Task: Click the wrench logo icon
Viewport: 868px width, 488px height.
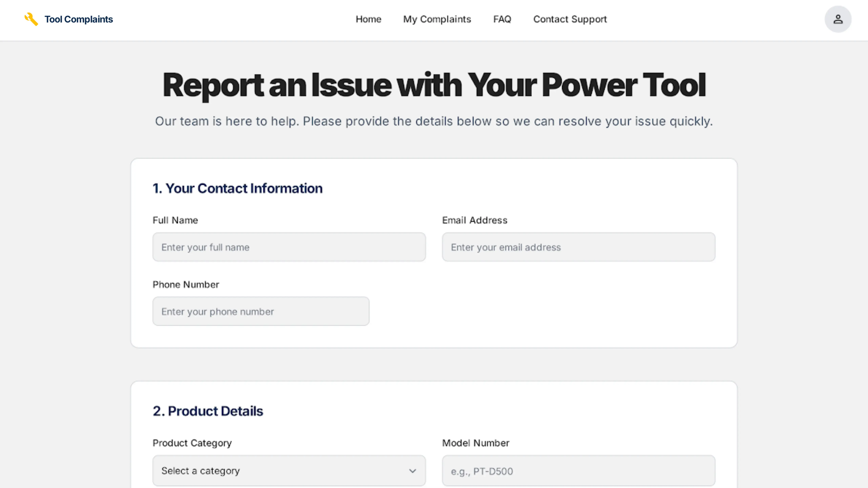Action: tap(31, 19)
